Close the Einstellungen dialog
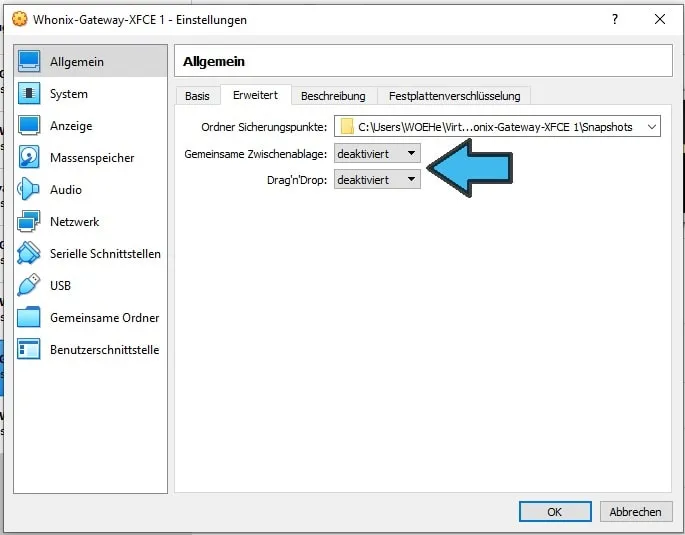Screen dimensions: 685x535 coord(660,19)
